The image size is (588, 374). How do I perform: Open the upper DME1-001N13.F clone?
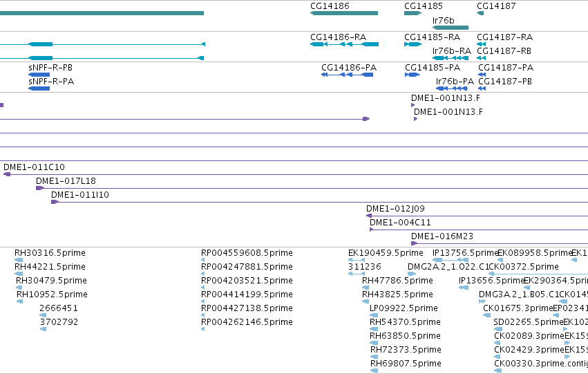point(446,98)
